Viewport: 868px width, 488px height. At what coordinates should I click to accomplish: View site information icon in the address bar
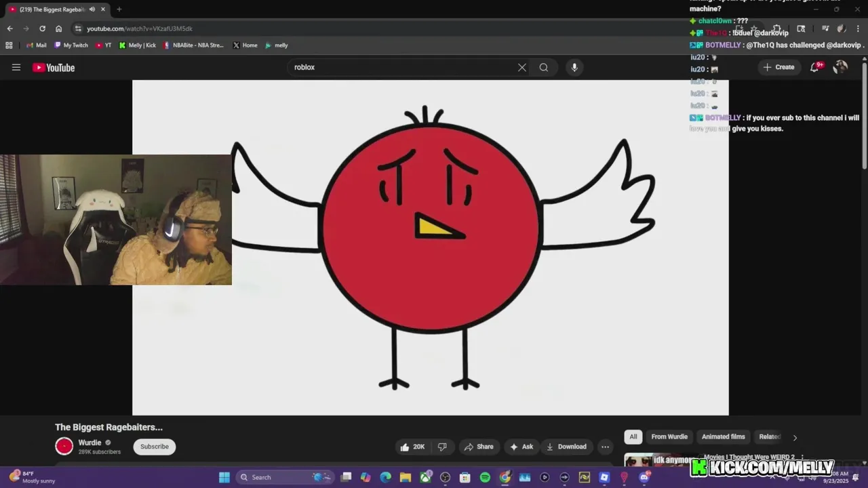pos(78,28)
